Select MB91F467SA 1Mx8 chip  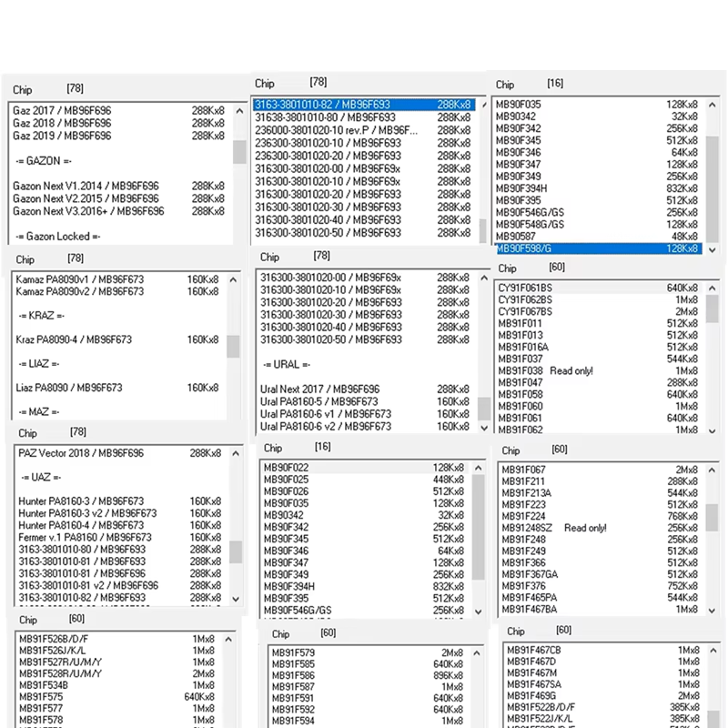pyautogui.click(x=603, y=684)
